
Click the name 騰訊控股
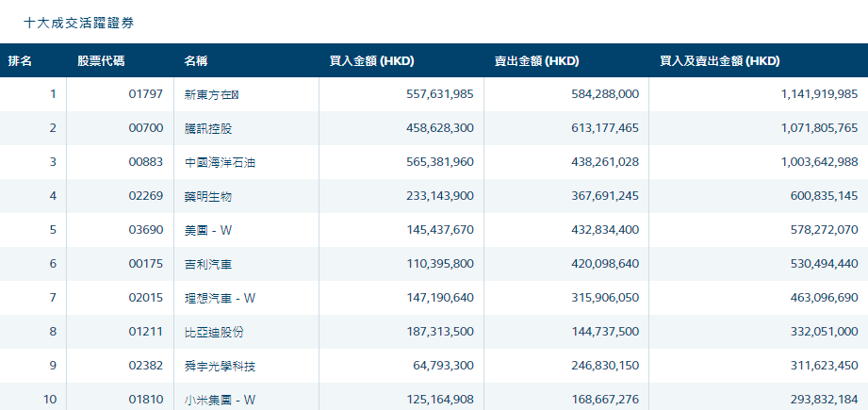pyautogui.click(x=208, y=128)
